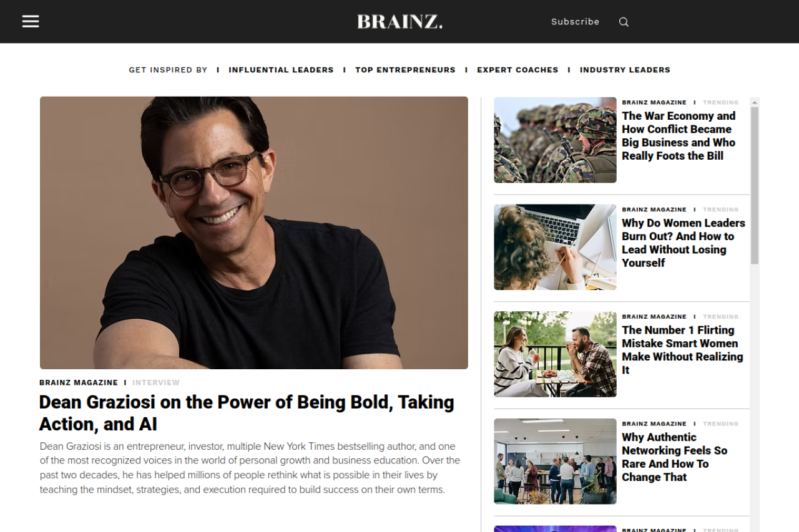The image size is (799, 532).
Task: Click Trending tag on Flirting Mistake article
Action: tap(720, 317)
